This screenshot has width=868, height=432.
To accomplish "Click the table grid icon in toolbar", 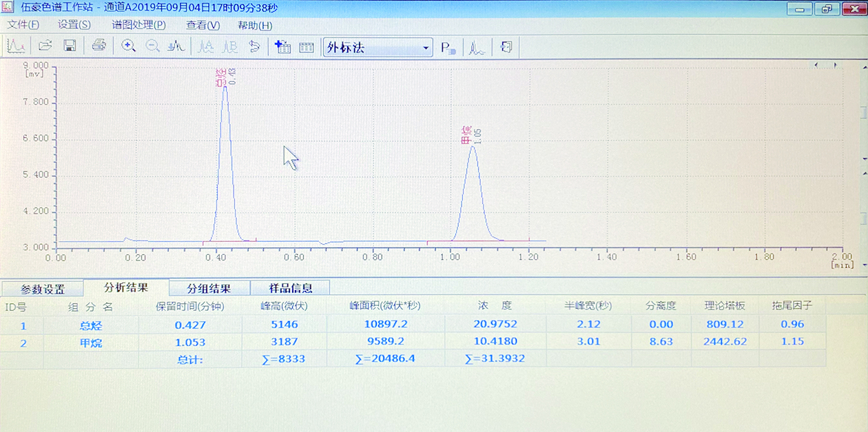I will (x=307, y=48).
